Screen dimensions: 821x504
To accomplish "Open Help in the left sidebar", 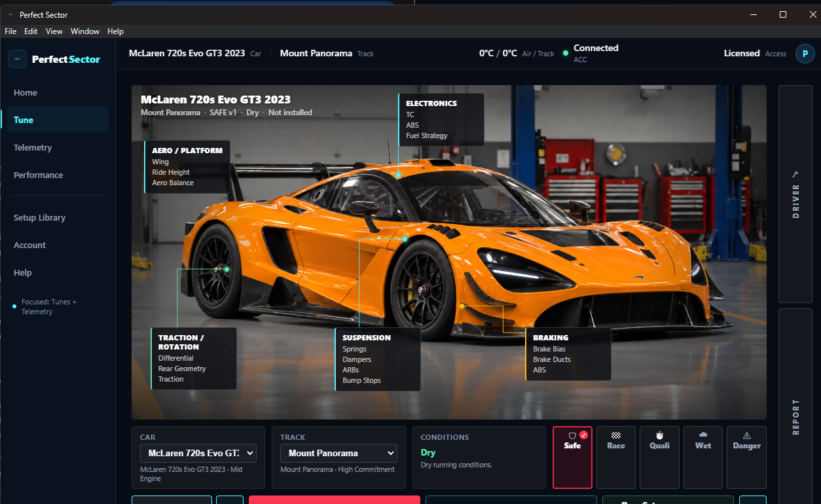I will [x=58, y=272].
